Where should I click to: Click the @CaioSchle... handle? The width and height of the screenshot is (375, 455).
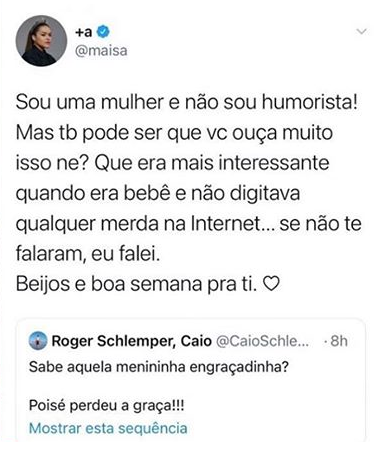click(x=263, y=341)
